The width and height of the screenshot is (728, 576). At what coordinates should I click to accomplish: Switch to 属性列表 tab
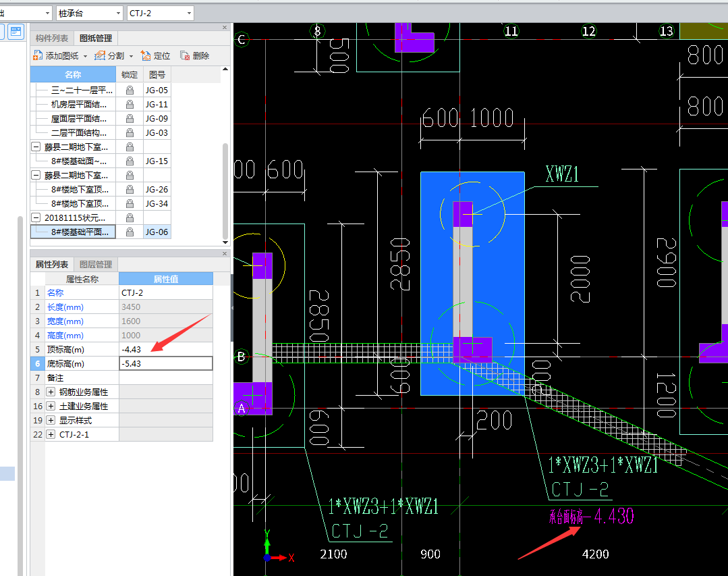(51, 264)
